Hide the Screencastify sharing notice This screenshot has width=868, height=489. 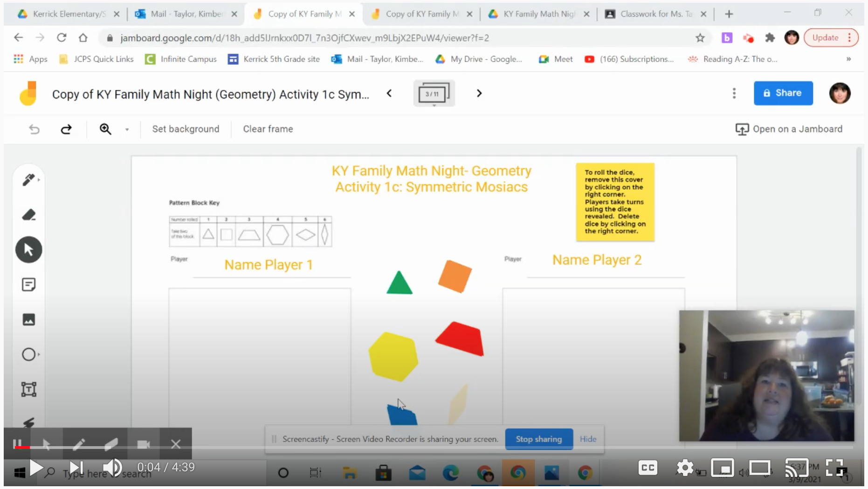pos(588,439)
